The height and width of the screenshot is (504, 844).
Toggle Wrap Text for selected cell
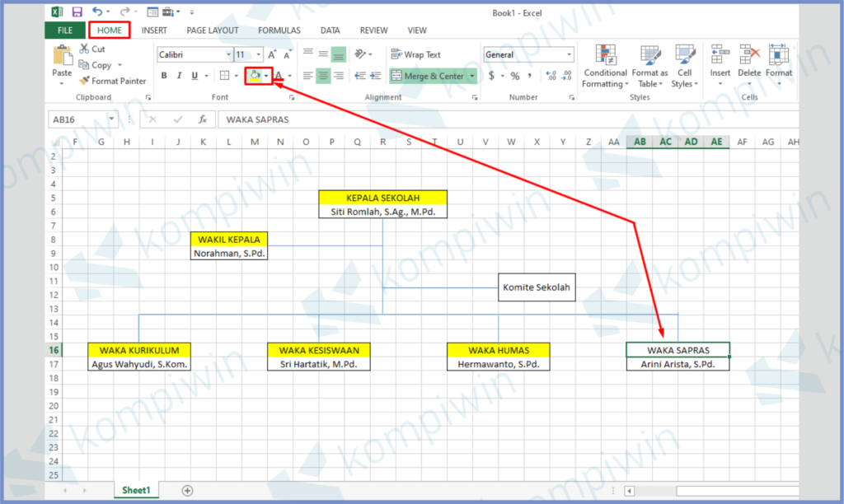pyautogui.click(x=415, y=54)
